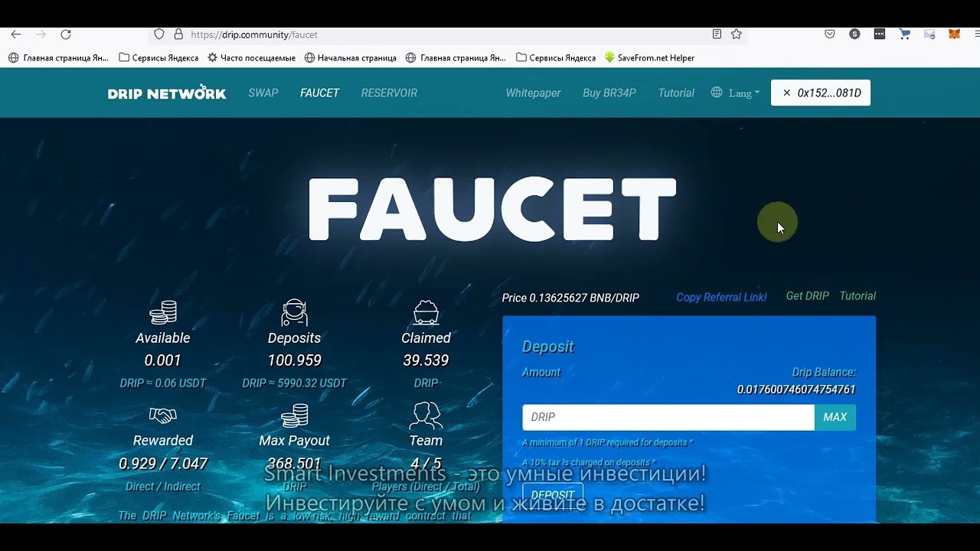Go to the SWAP tab
980x551 pixels.
(x=263, y=93)
